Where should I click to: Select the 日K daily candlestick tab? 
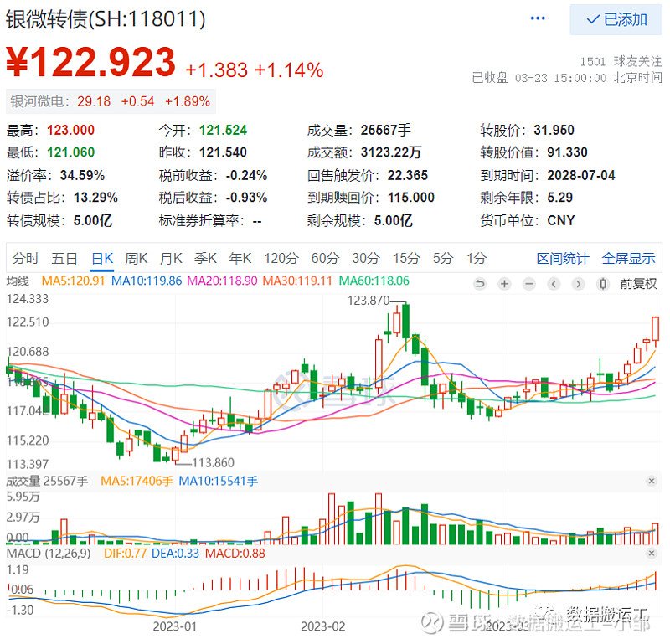[x=102, y=258]
